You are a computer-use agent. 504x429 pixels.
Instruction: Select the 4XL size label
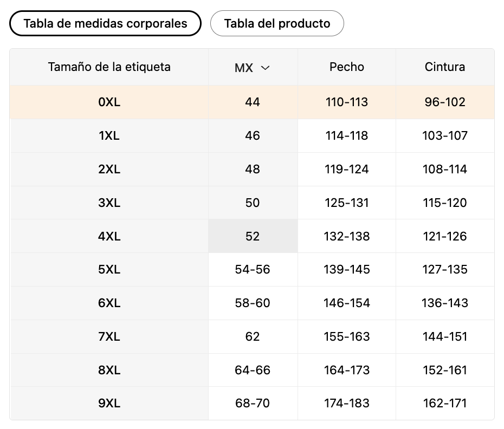(x=109, y=236)
